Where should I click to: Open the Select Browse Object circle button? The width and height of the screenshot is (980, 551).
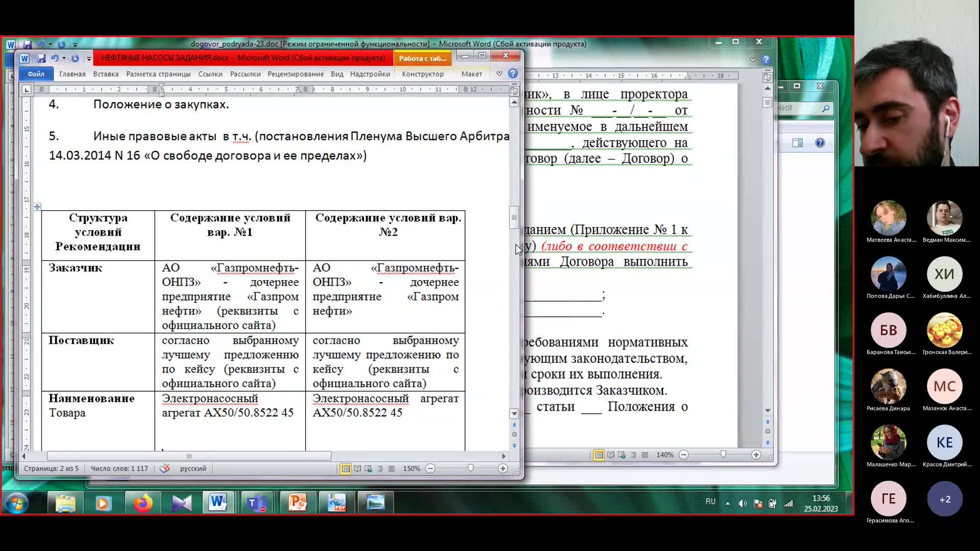click(x=514, y=435)
